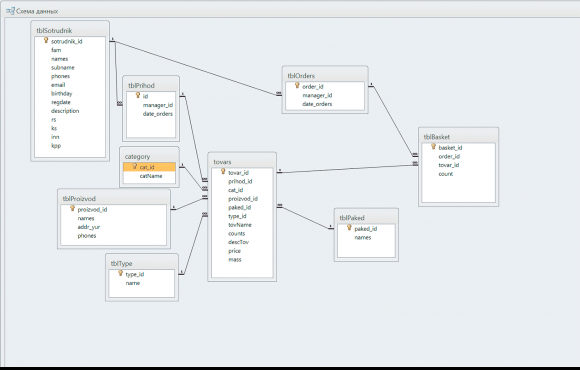Click date_orders field in tblOrders

tap(317, 104)
